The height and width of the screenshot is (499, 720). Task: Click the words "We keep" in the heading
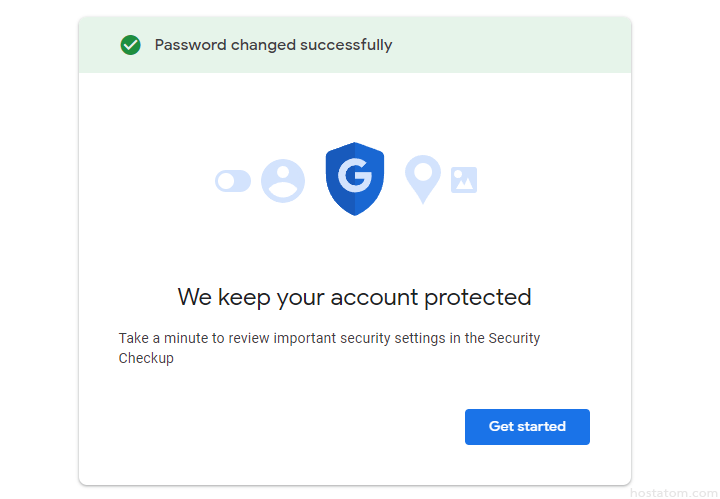(213, 297)
